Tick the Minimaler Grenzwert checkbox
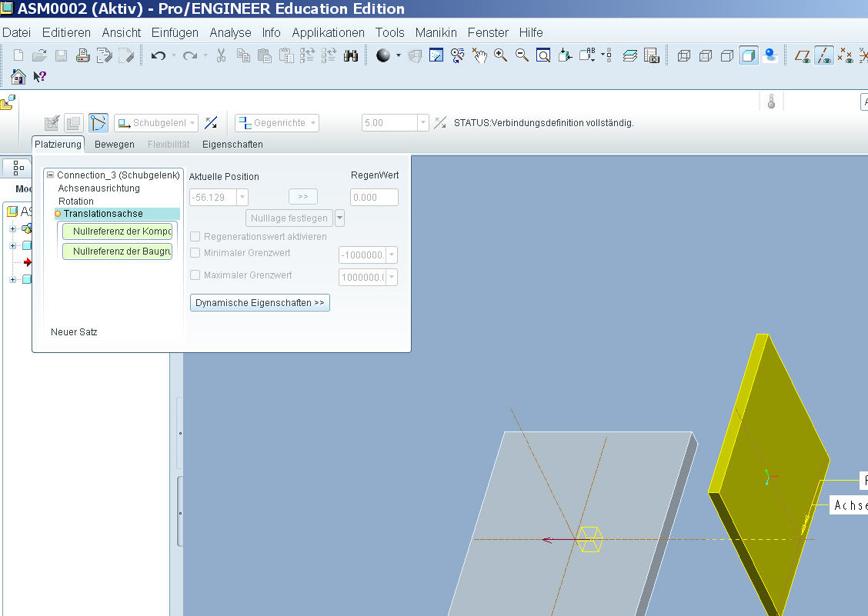The image size is (868, 616). [x=195, y=253]
